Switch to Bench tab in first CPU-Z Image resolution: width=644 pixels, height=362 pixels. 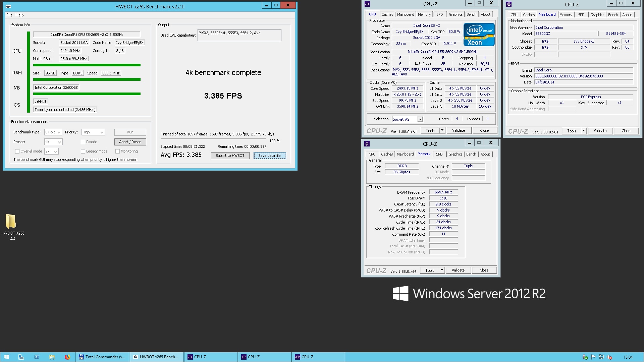tap(471, 14)
